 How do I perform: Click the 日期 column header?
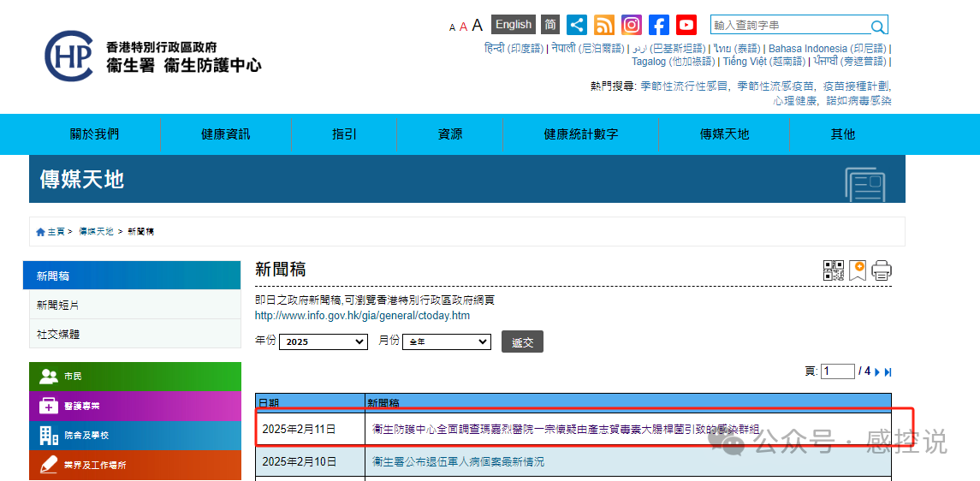(310, 403)
